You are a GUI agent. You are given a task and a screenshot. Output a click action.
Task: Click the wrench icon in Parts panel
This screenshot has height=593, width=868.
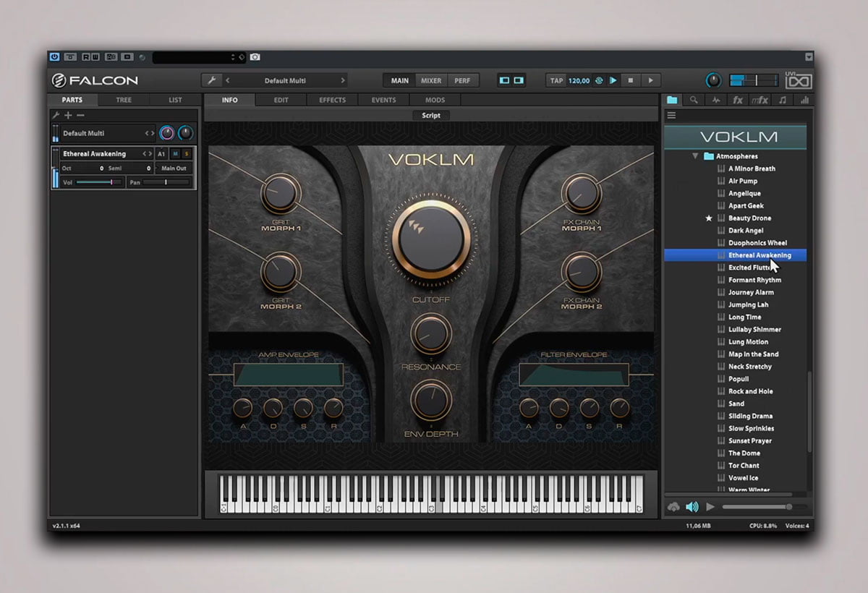point(56,115)
